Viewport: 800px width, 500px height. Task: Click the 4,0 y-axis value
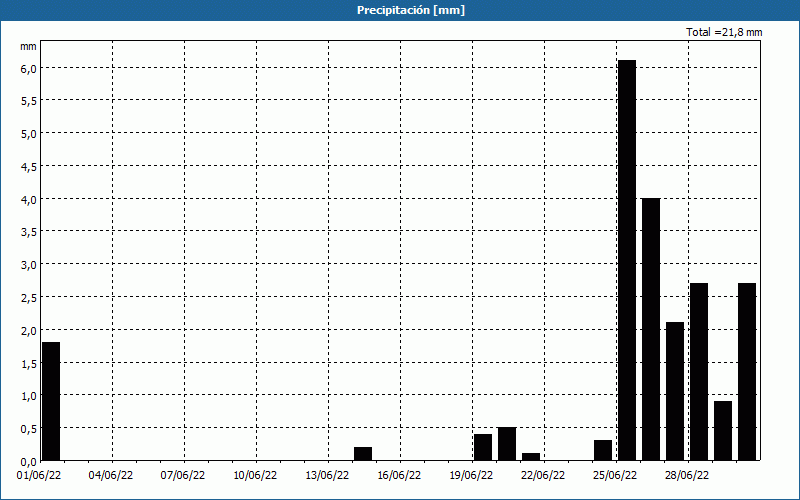pos(29,199)
